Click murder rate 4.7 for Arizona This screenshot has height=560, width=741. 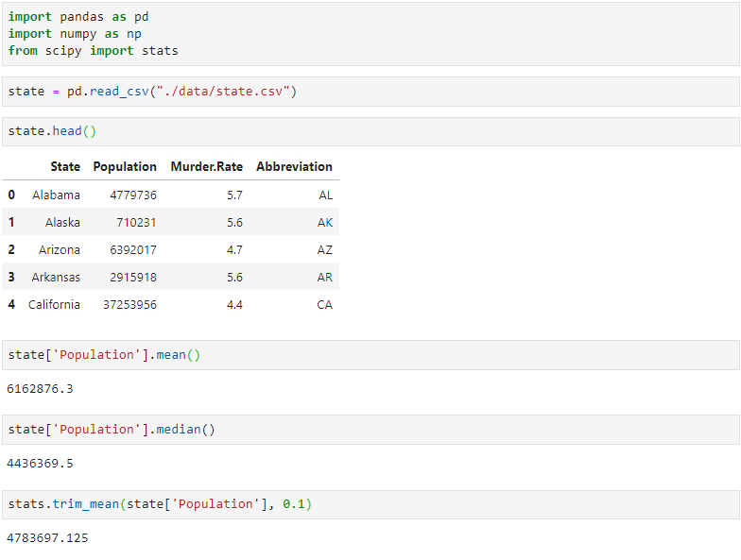(x=234, y=249)
